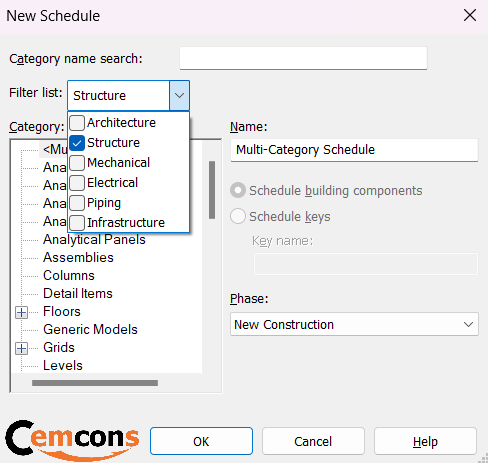Click the Category name search field
Image resolution: width=488 pixels, height=463 pixels.
click(x=303, y=58)
